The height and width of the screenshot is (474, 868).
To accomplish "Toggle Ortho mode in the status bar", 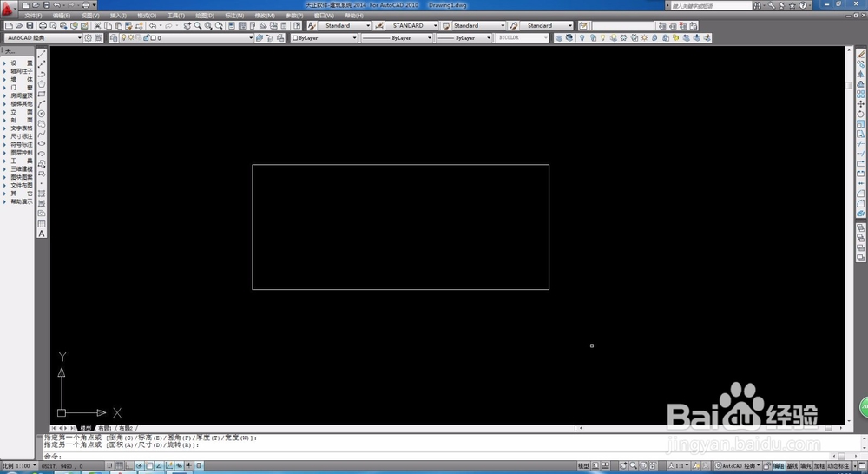I will click(x=129, y=465).
